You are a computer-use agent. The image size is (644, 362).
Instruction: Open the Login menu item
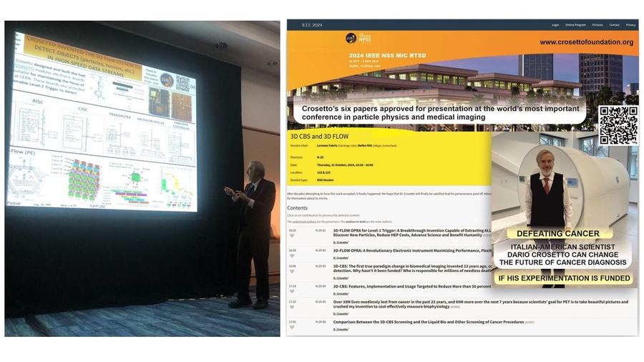[555, 25]
